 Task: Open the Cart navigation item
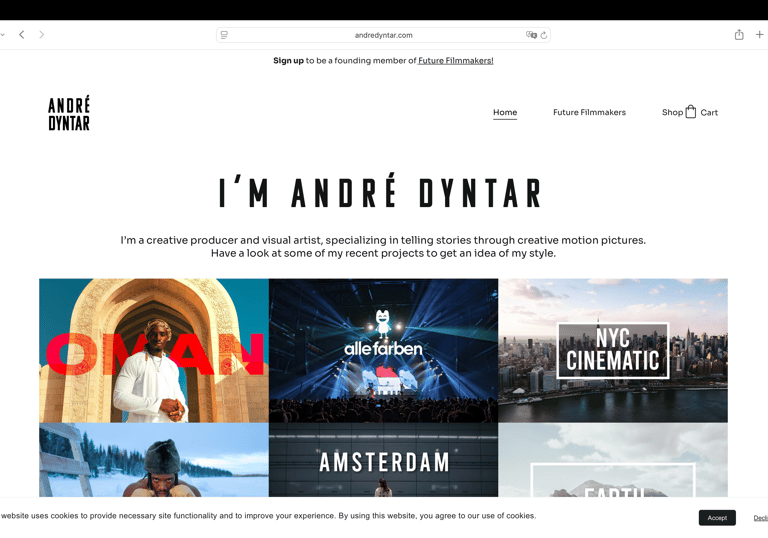pos(709,112)
